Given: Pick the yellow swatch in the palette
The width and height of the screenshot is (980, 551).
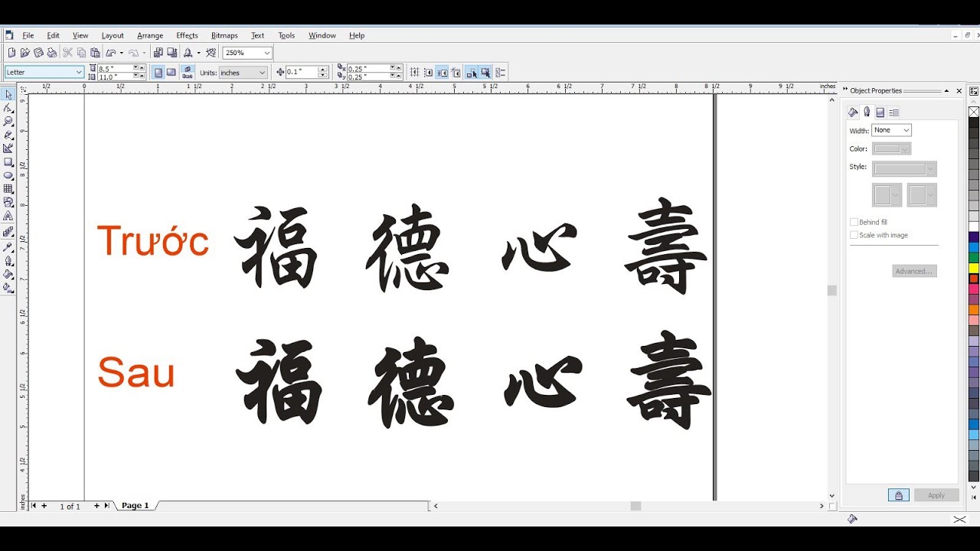Looking at the screenshot, I should click(x=974, y=269).
